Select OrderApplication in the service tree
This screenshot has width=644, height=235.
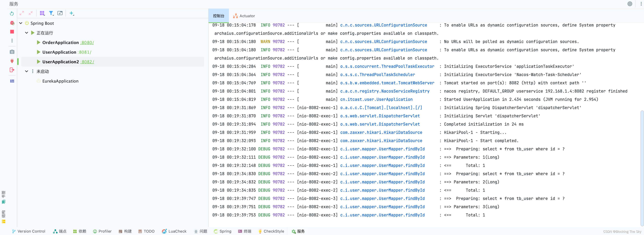click(x=61, y=42)
